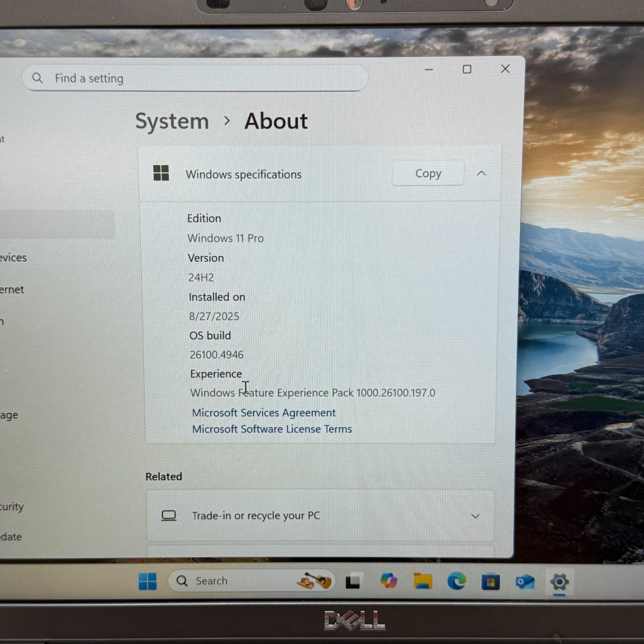Screen dimensions: 644x644
Task: Go back to System via breadcrumb
Action: [x=172, y=121]
